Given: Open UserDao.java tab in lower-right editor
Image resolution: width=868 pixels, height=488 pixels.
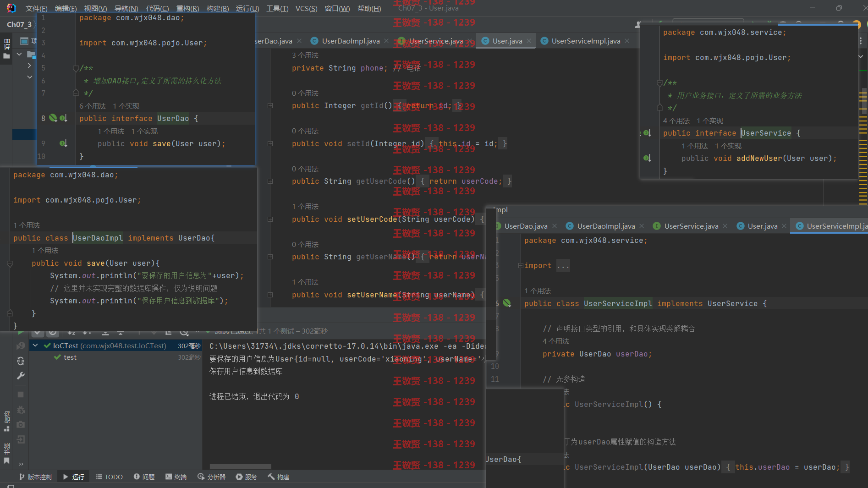Looking at the screenshot, I should 526,226.
